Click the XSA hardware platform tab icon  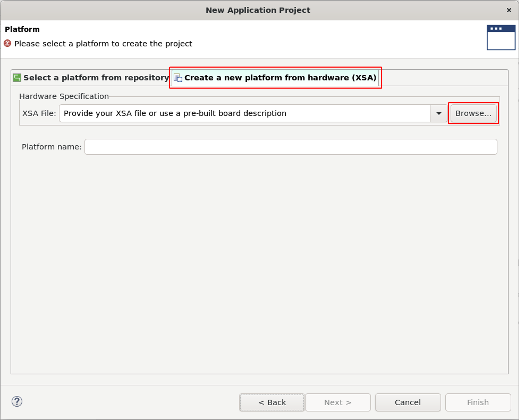coord(178,78)
